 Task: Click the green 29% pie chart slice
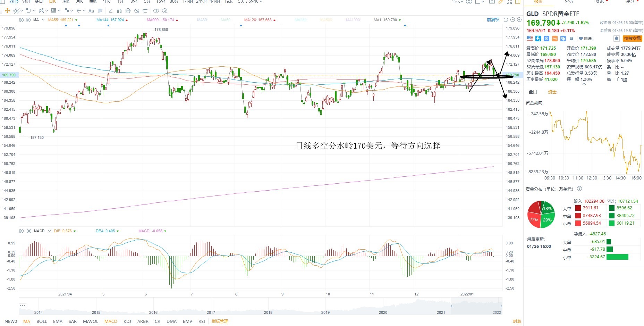click(547, 220)
